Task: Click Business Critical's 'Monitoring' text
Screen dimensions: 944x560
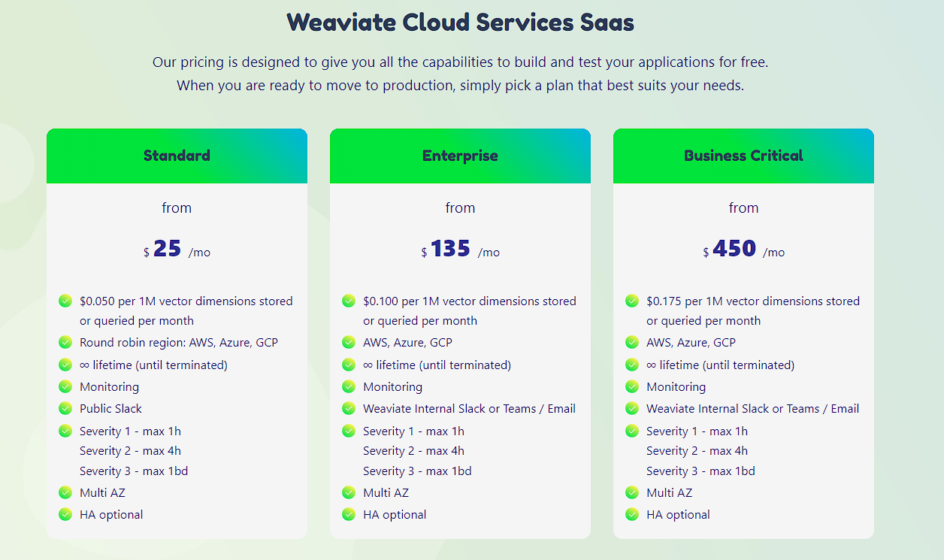Action: pyautogui.click(x=676, y=386)
